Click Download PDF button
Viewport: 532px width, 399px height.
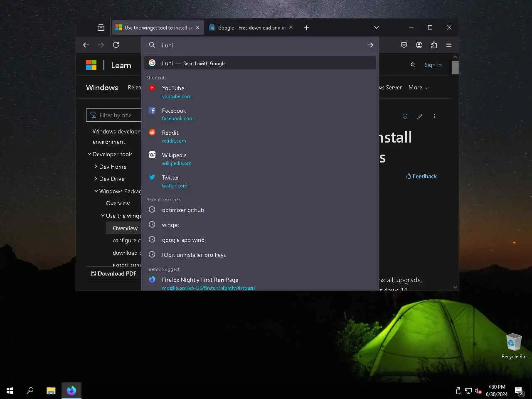(x=113, y=273)
